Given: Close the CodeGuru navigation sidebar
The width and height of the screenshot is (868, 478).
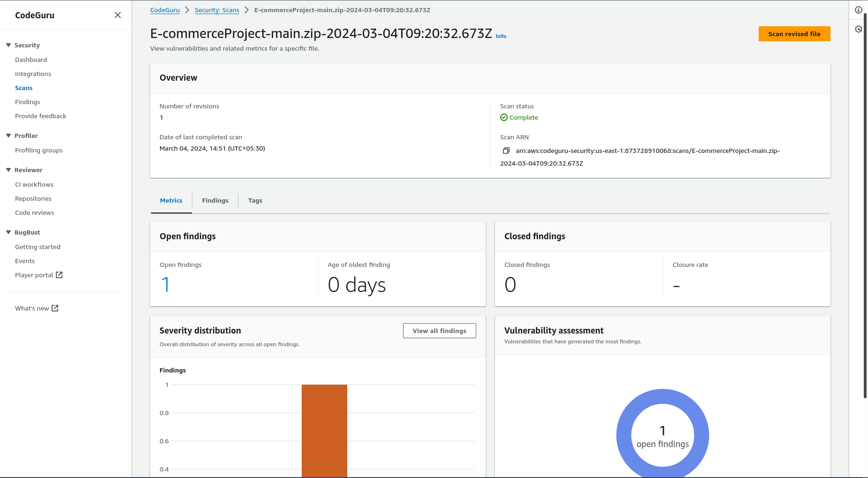Looking at the screenshot, I should (117, 15).
